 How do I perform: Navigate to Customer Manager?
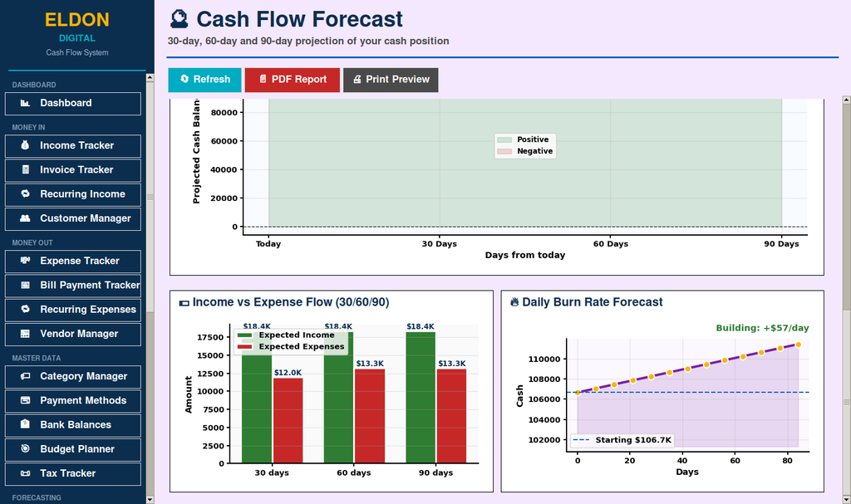73,218
